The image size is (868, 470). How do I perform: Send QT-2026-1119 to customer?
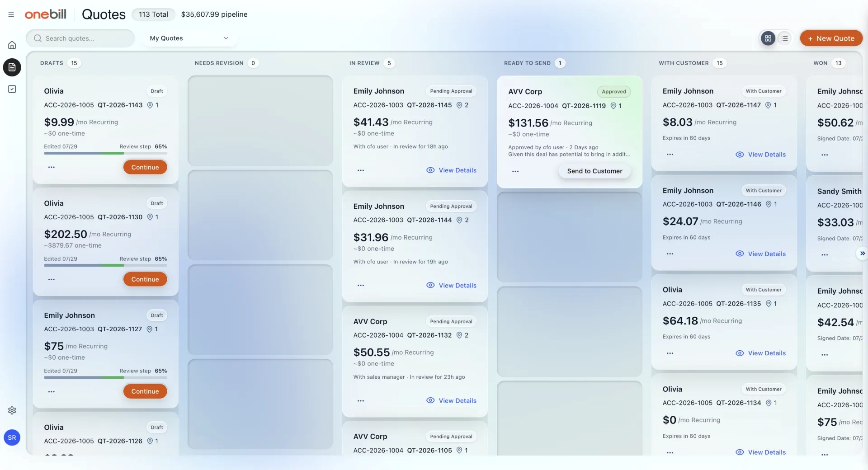tap(594, 171)
